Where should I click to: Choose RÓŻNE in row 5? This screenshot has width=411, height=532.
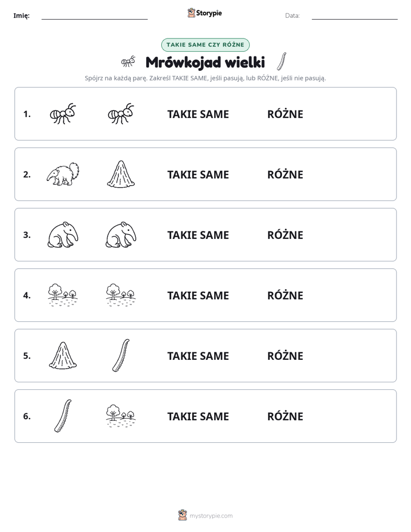pos(285,355)
